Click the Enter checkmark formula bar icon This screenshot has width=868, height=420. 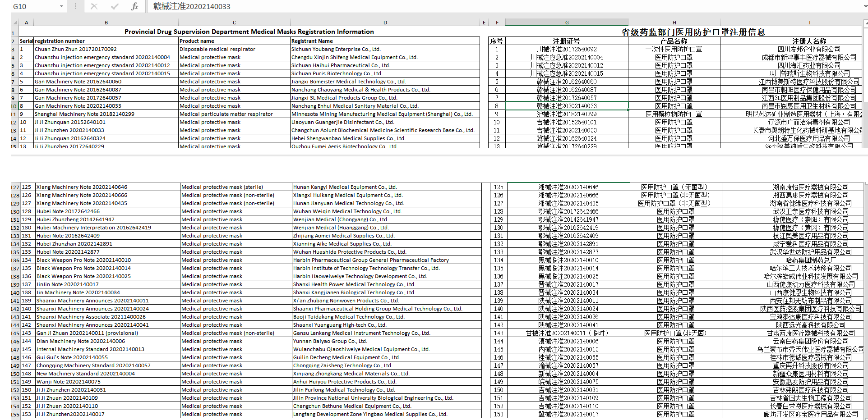click(115, 6)
